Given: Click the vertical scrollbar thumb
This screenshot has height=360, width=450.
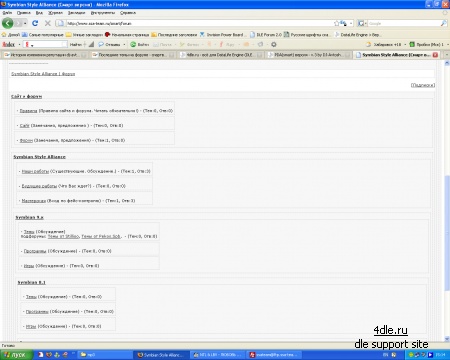Looking at the screenshot, I should click(447, 233).
